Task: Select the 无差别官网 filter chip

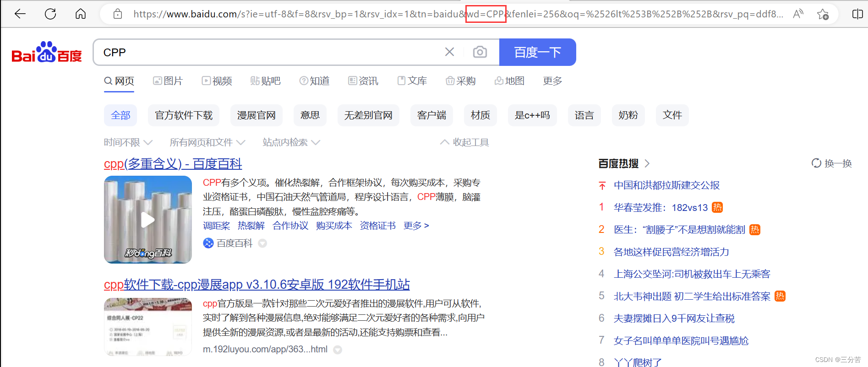Action: tap(368, 115)
